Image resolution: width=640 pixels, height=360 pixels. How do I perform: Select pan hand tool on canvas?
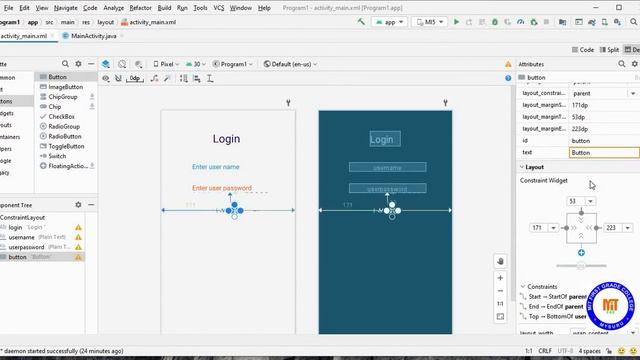click(x=500, y=261)
